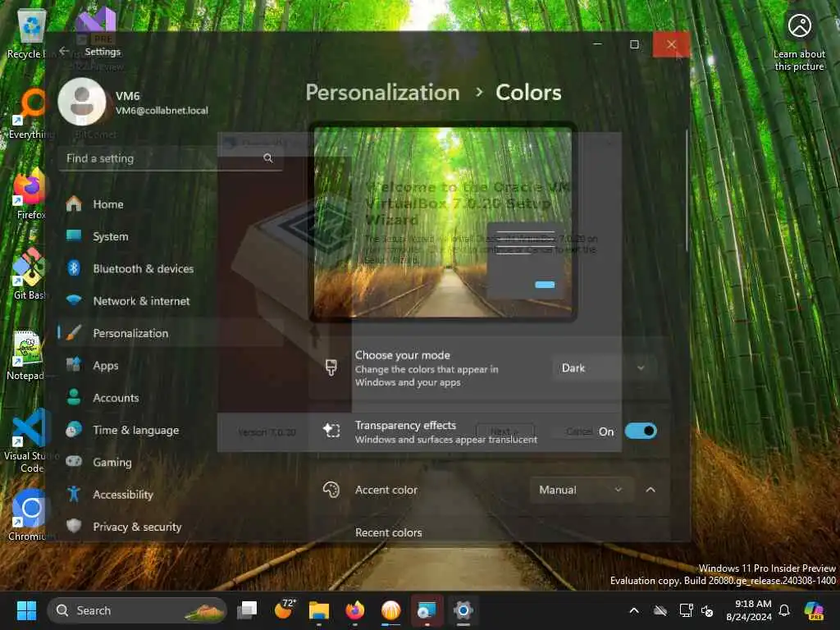
Task: Turn off the Transparency effects toggle
Action: pos(641,431)
